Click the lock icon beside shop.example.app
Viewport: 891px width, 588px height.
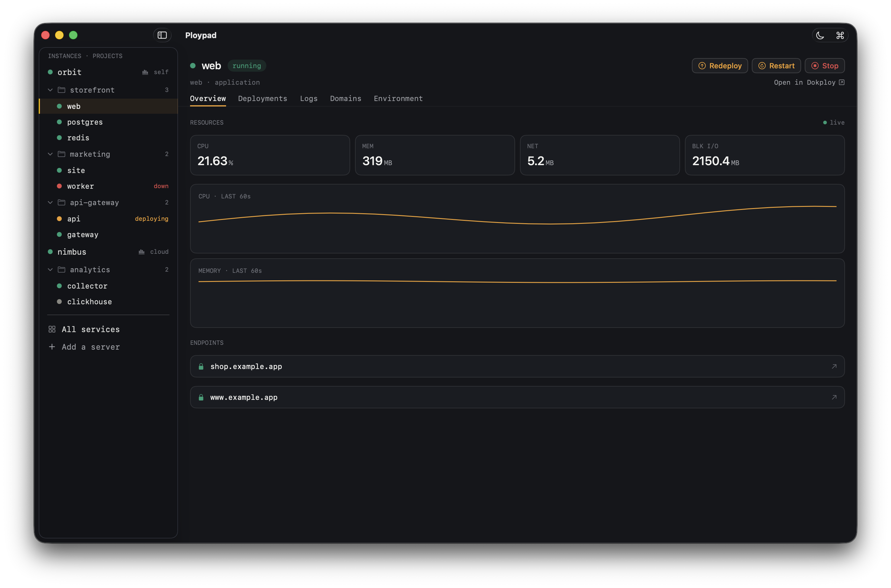[x=201, y=366]
